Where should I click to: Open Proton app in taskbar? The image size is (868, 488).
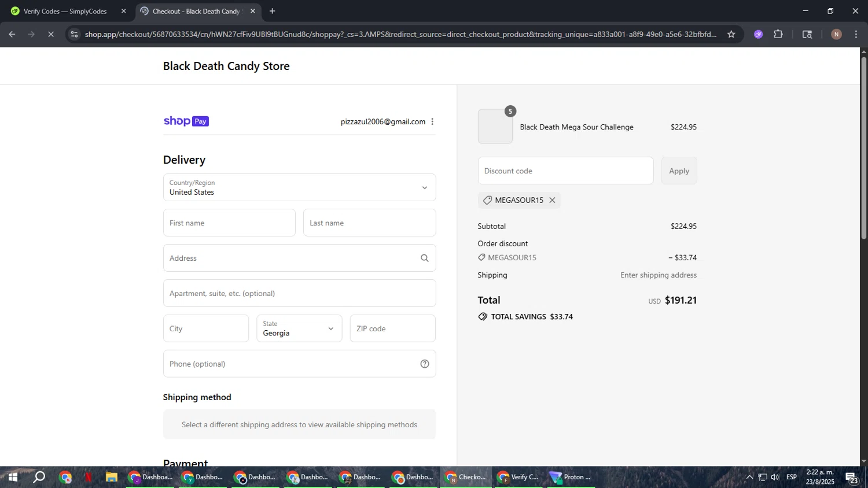coord(571,477)
